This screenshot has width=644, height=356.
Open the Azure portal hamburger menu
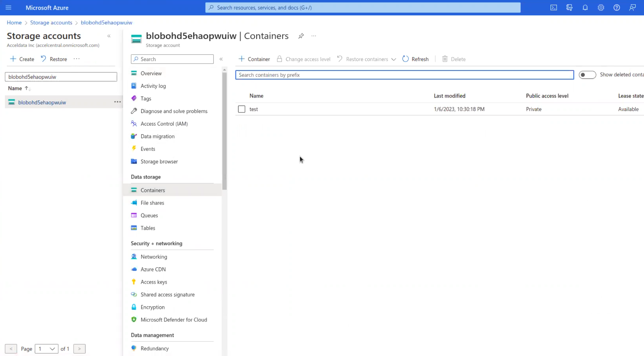8,7
